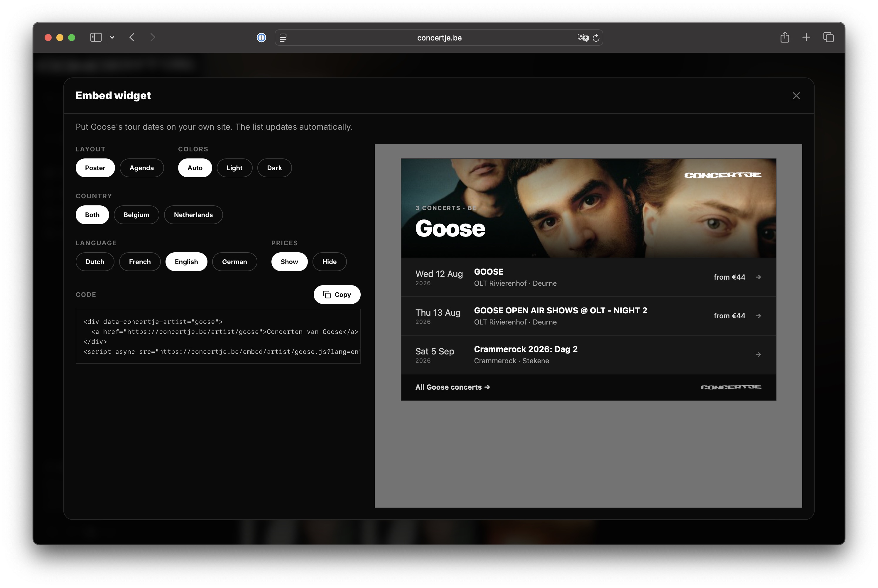Image resolution: width=878 pixels, height=588 pixels.
Task: Click the translate icon in address bar
Action: [x=583, y=38]
